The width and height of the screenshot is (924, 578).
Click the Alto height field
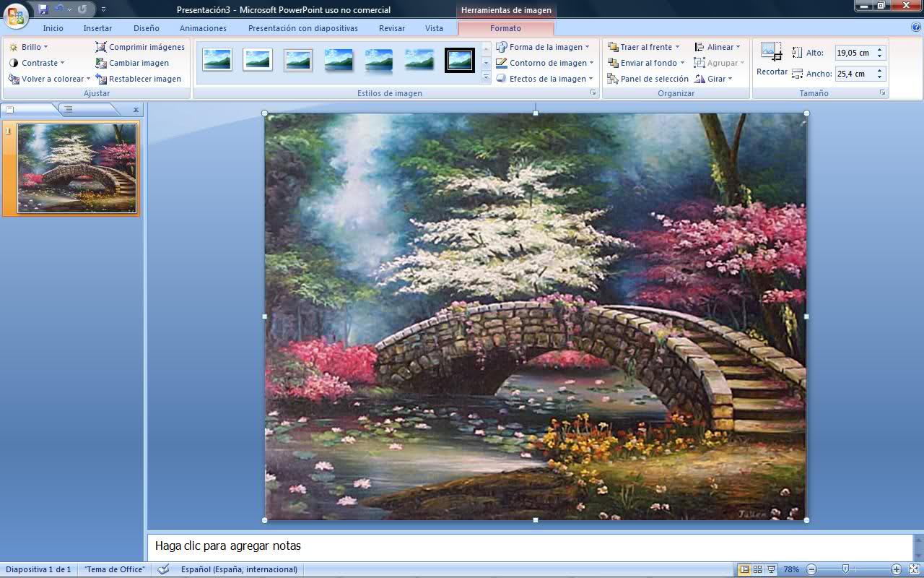855,53
